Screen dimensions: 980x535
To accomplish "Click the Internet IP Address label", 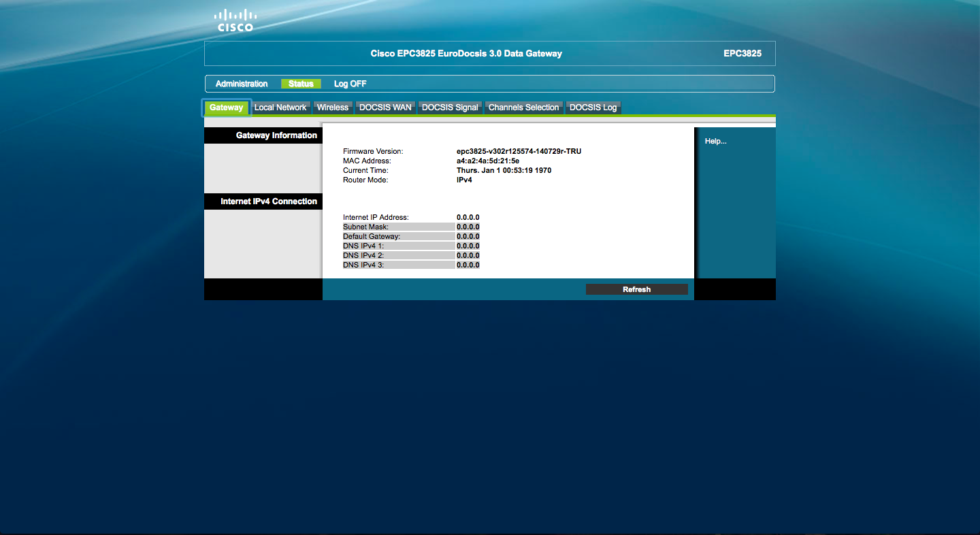I will [x=376, y=217].
